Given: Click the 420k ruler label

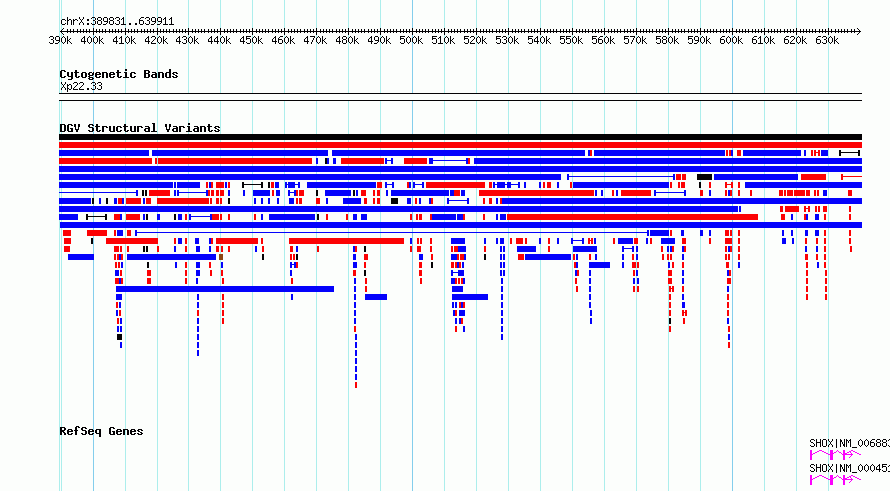Looking at the screenshot, I should pyautogui.click(x=156, y=41).
